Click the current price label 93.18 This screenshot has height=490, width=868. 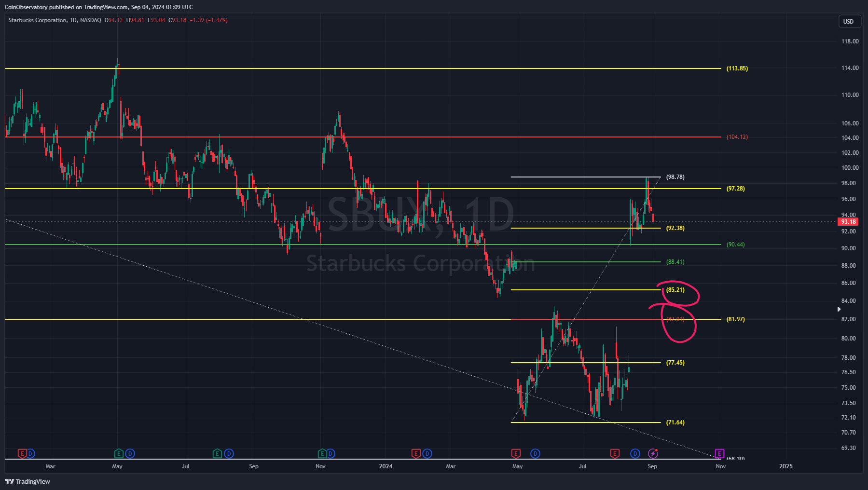(x=848, y=222)
